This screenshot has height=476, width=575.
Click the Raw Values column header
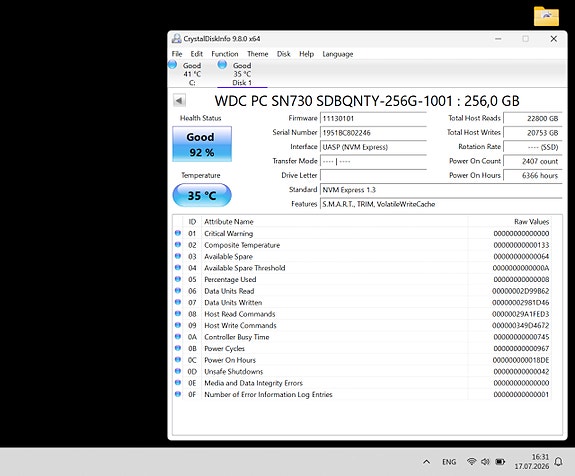531,221
